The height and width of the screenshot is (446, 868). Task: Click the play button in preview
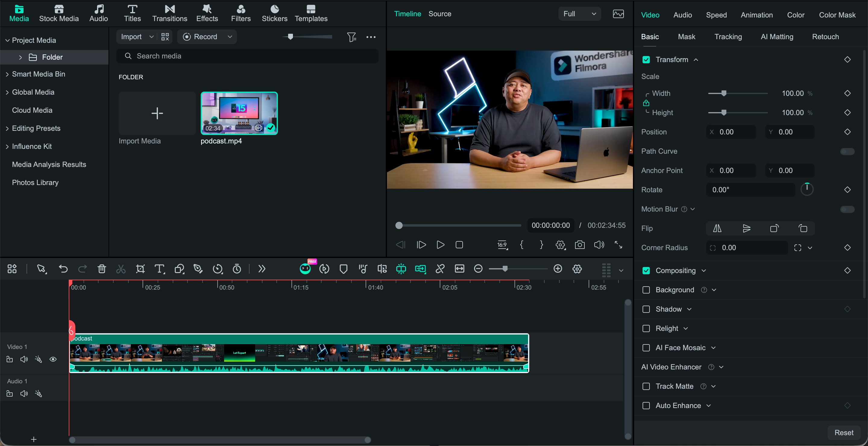tap(440, 245)
